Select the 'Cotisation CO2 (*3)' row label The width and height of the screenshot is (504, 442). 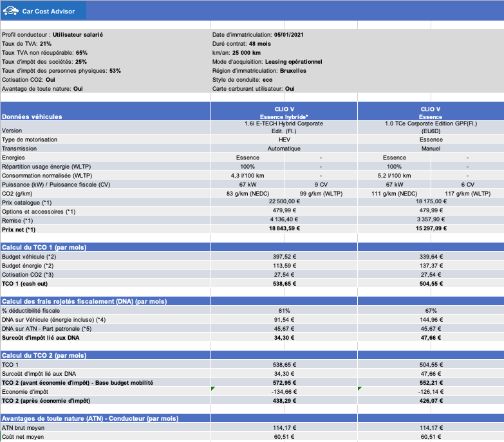[x=28, y=275]
